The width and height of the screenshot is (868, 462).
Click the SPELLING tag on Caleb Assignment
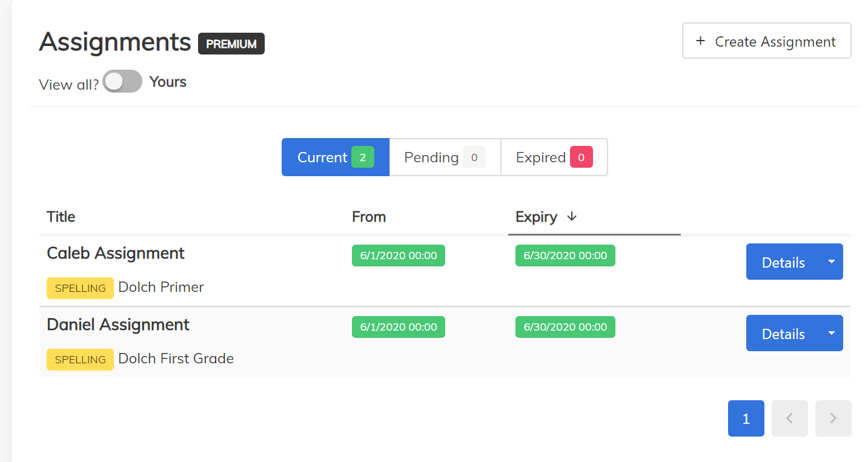80,288
